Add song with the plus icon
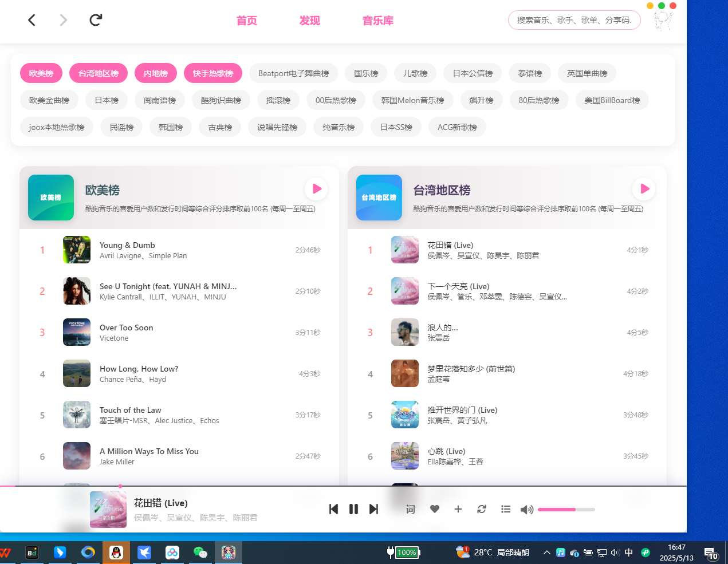728x564 pixels. coord(458,509)
